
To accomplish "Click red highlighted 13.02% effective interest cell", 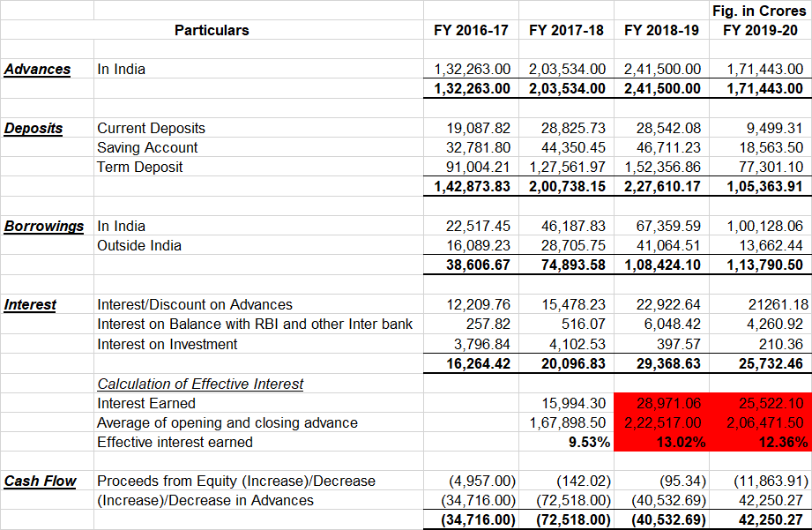I will (663, 442).
